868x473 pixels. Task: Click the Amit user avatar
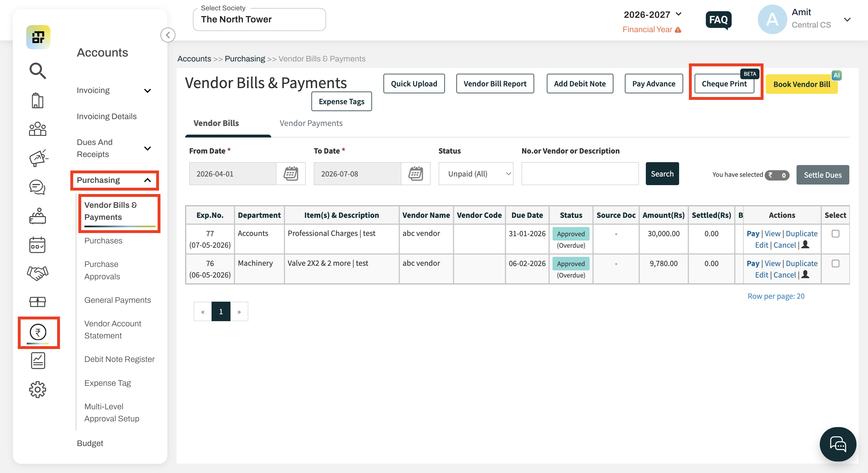[772, 19]
